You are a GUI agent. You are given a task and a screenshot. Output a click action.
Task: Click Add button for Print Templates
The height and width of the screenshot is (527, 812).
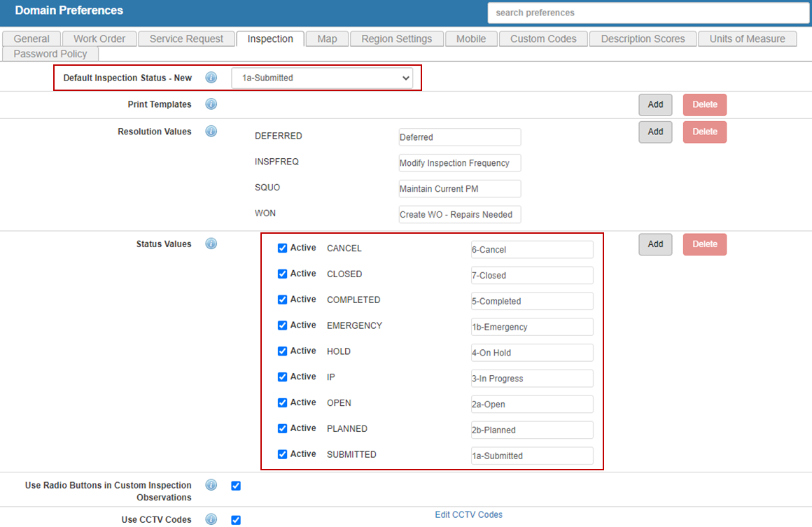click(655, 104)
